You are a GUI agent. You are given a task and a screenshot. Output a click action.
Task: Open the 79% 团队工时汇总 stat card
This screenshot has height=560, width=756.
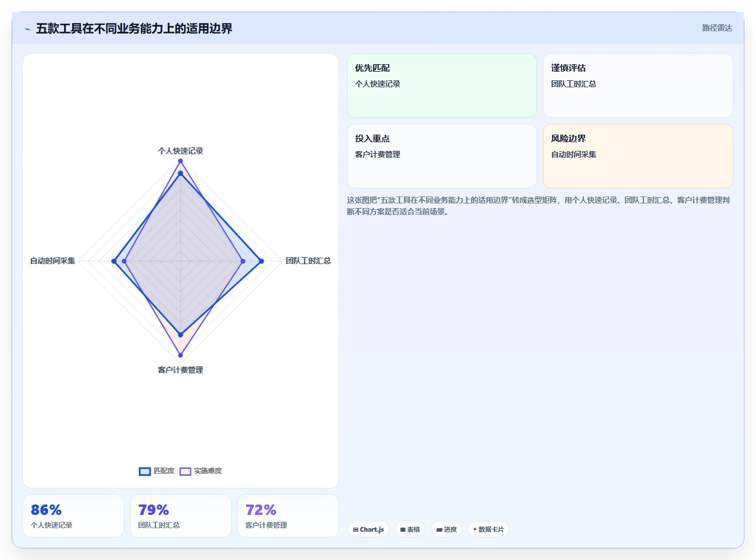point(181,516)
